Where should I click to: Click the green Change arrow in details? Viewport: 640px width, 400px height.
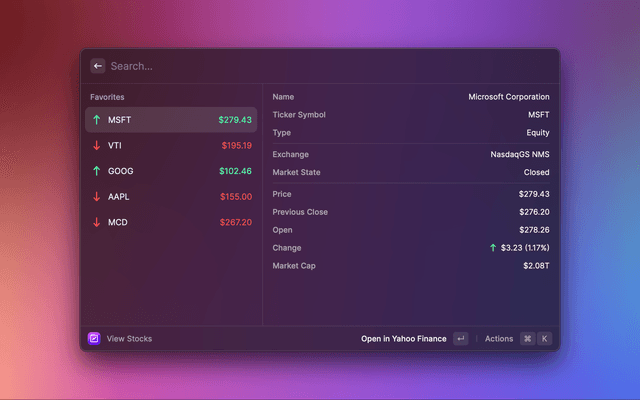click(492, 248)
